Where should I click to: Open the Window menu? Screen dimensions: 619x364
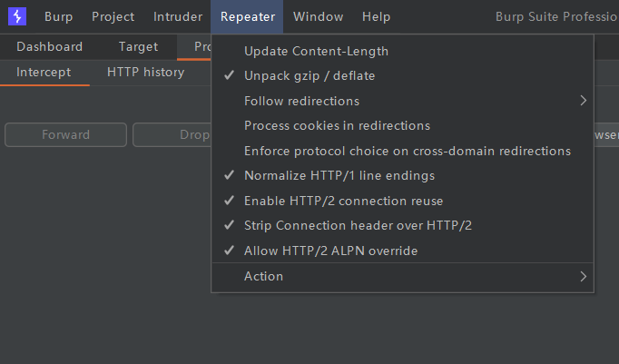(x=319, y=16)
